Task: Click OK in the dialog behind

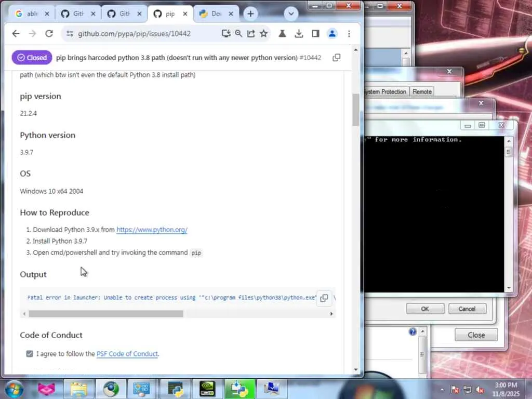Action: [425, 309]
